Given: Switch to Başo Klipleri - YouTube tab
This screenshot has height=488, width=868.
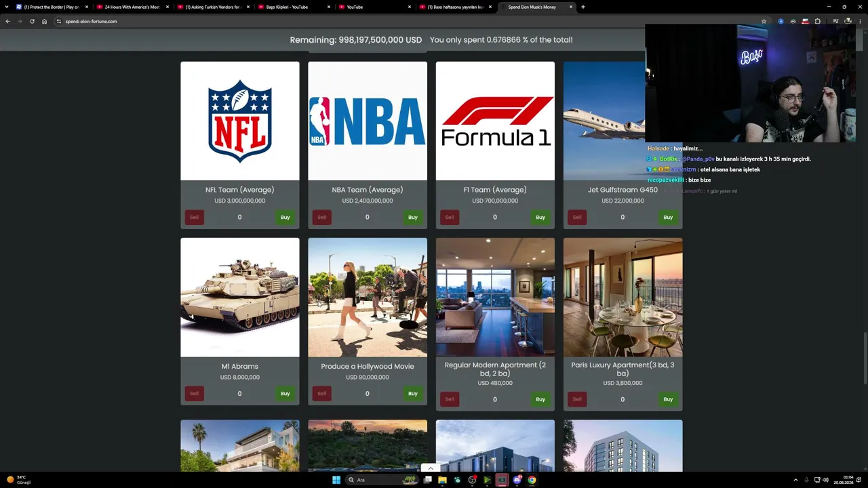Looking at the screenshot, I should pyautogui.click(x=294, y=7).
